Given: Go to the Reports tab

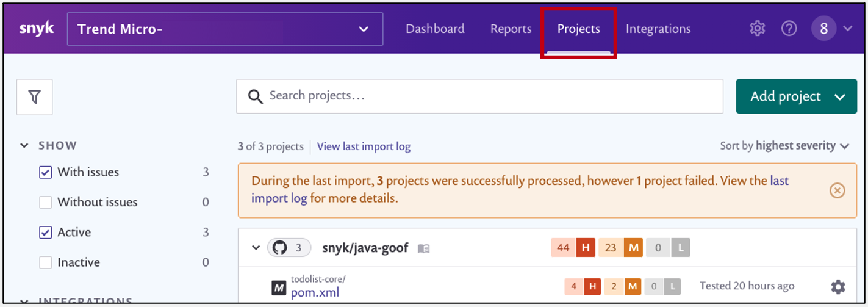Looking at the screenshot, I should 511,29.
